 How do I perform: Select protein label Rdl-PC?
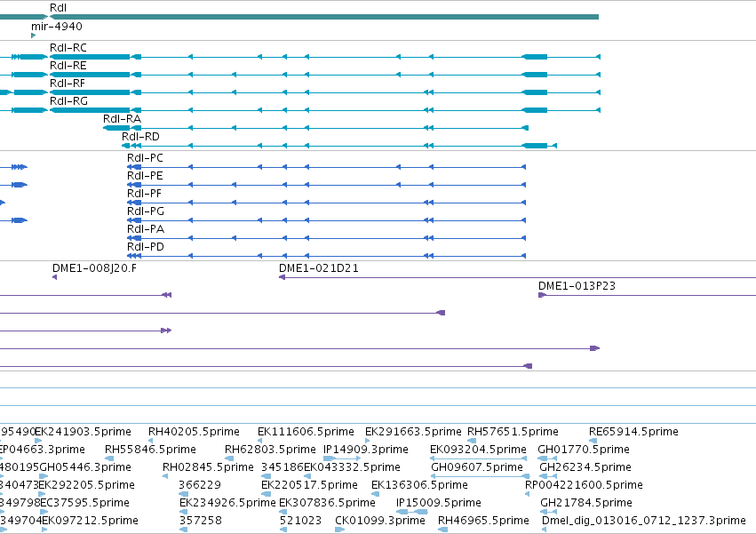click(x=145, y=158)
